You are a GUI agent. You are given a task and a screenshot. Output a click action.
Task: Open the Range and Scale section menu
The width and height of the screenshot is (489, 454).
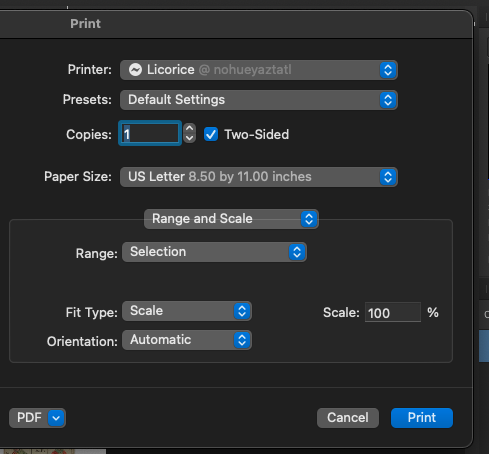(231, 219)
